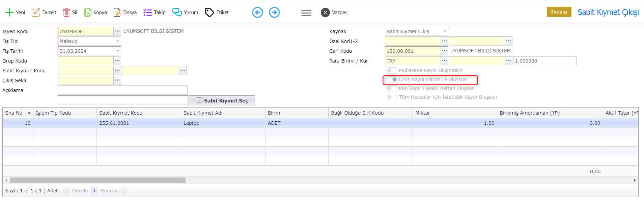This screenshot has width=644, height=213.
Task: Go to previous record with left arrow
Action: 257,13
